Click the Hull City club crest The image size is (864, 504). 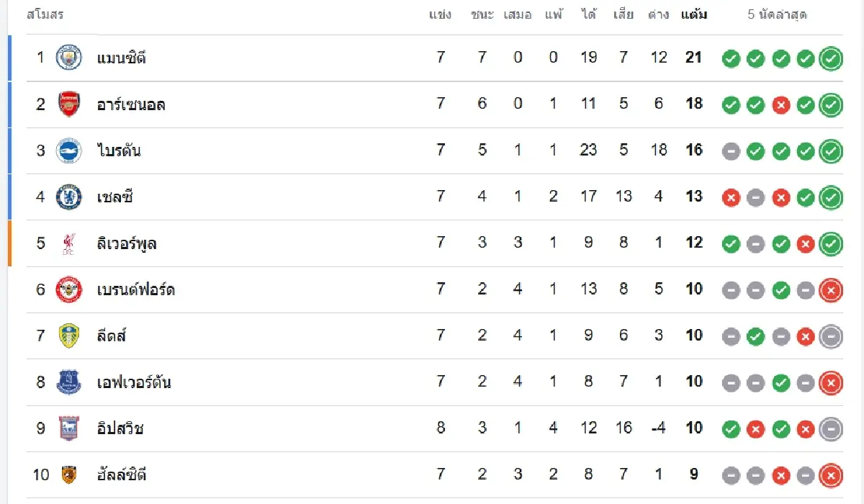[x=69, y=474]
